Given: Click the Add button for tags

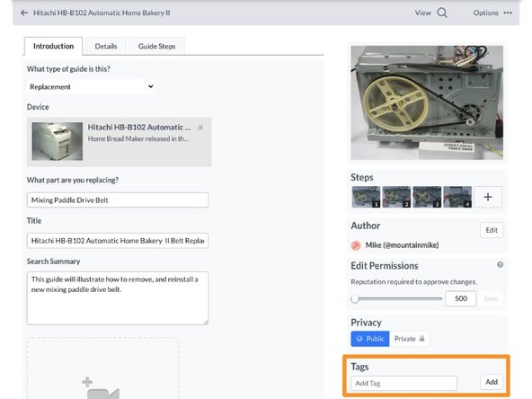Looking at the screenshot, I should click(x=492, y=382).
